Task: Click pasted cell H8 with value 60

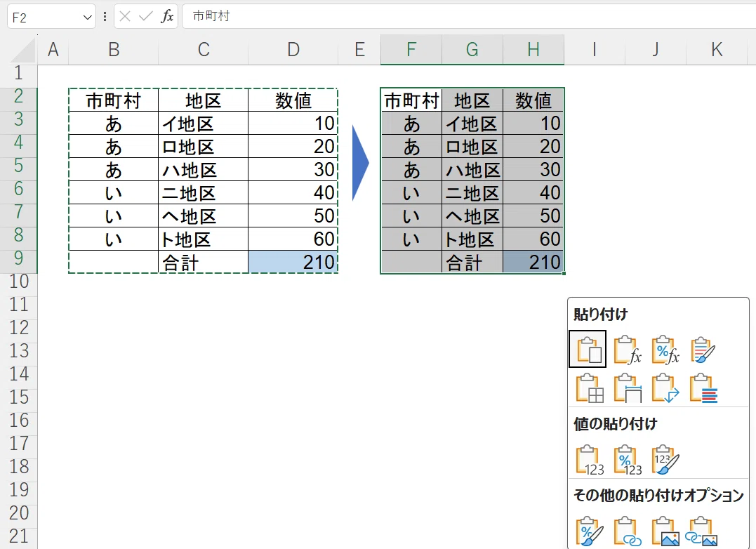Action: coord(533,239)
